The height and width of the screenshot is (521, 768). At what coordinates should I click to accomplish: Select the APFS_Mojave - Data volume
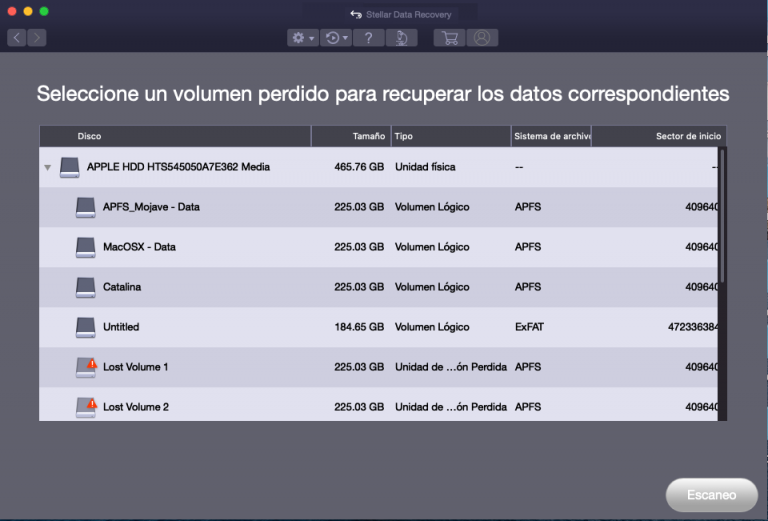click(x=378, y=207)
